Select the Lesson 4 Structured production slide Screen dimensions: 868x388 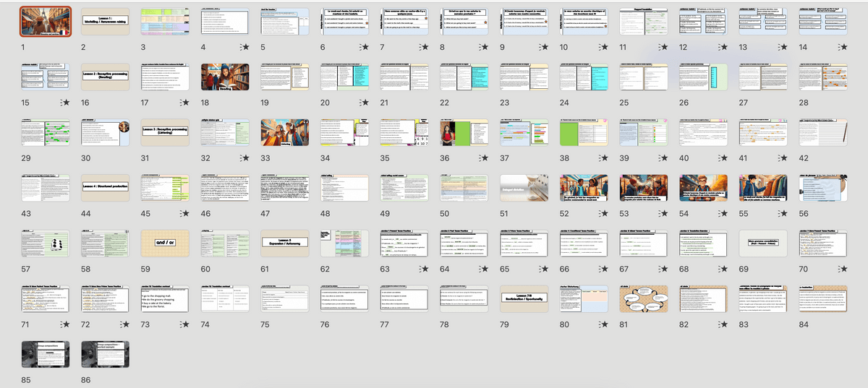(106, 188)
